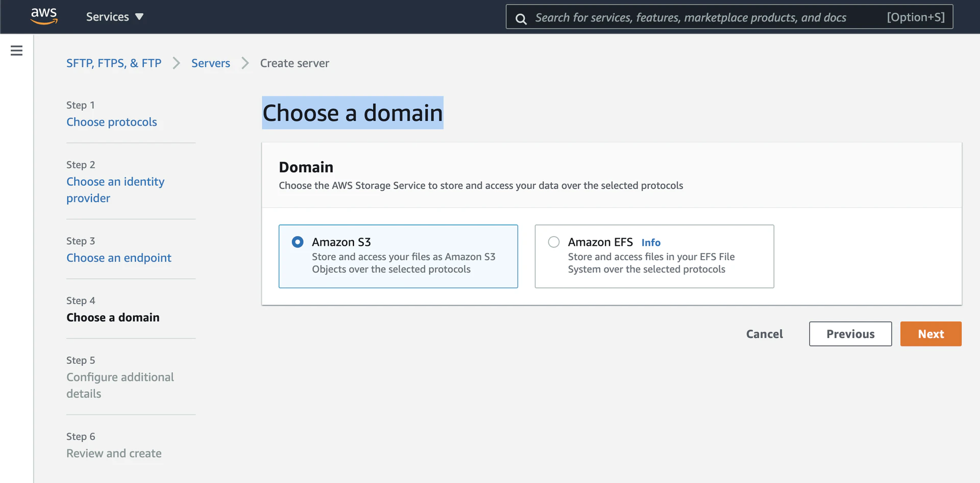Expand the Services dropdown
Screen dimensions: 980x483
tap(115, 17)
